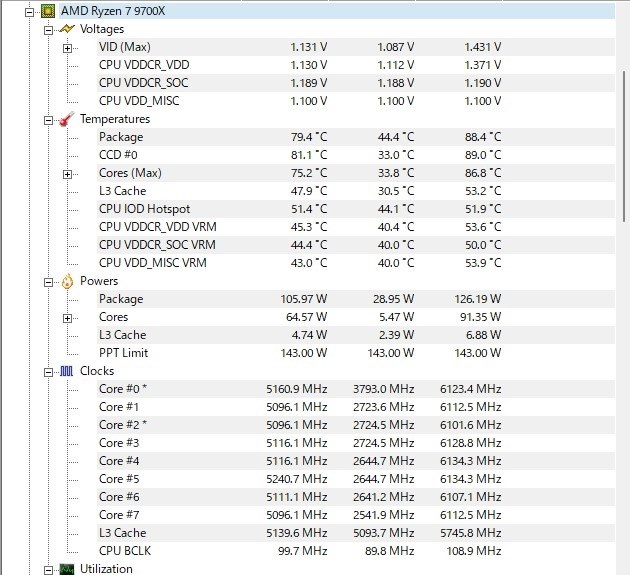Click the 89.0 °C CCD #0 max value
Screen dimensions: 630x575
point(483,155)
